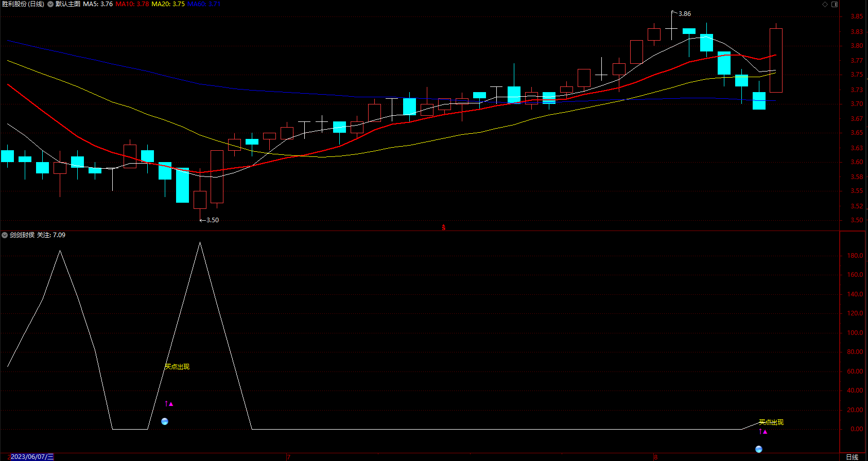Screen dimensions: 868x461
Task: Click the 3.85 price on the right axis
Action: pos(857,16)
